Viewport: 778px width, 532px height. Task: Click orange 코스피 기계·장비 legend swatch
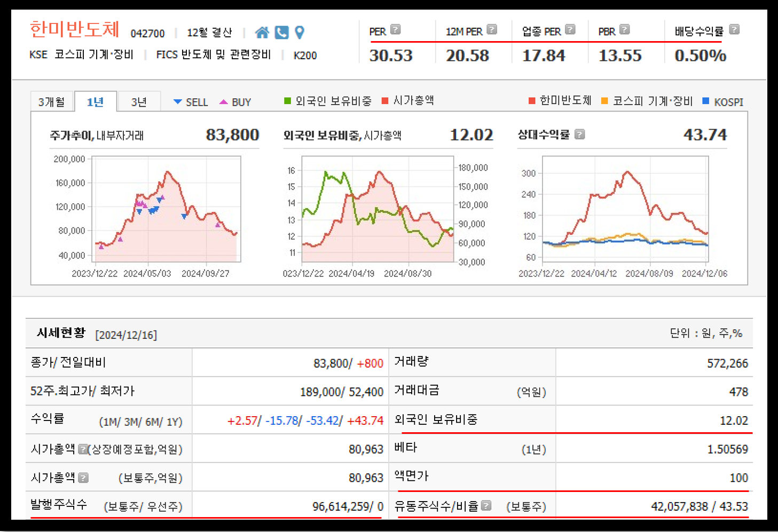click(604, 101)
